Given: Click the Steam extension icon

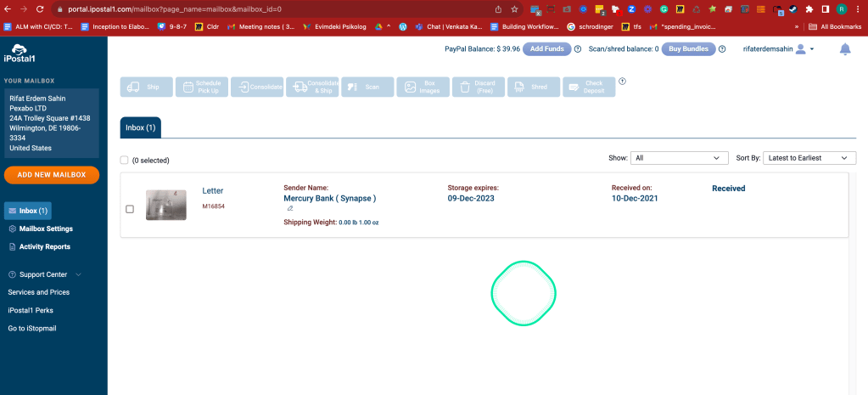Looking at the screenshot, I should point(793,8).
